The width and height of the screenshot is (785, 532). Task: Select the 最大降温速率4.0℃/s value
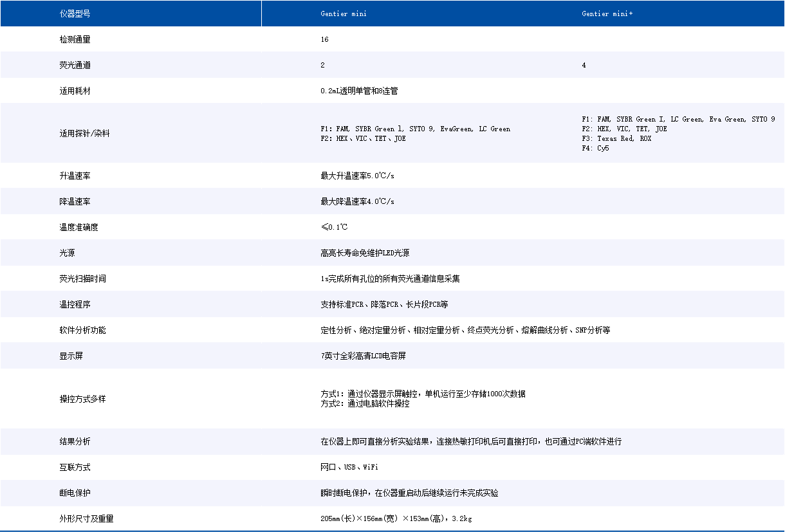point(357,201)
